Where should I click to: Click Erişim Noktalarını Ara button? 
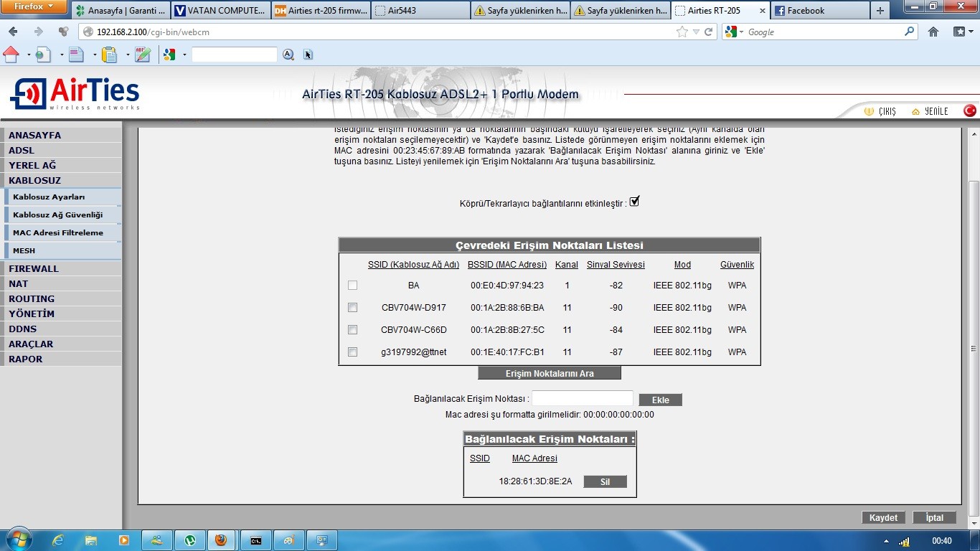(x=550, y=373)
